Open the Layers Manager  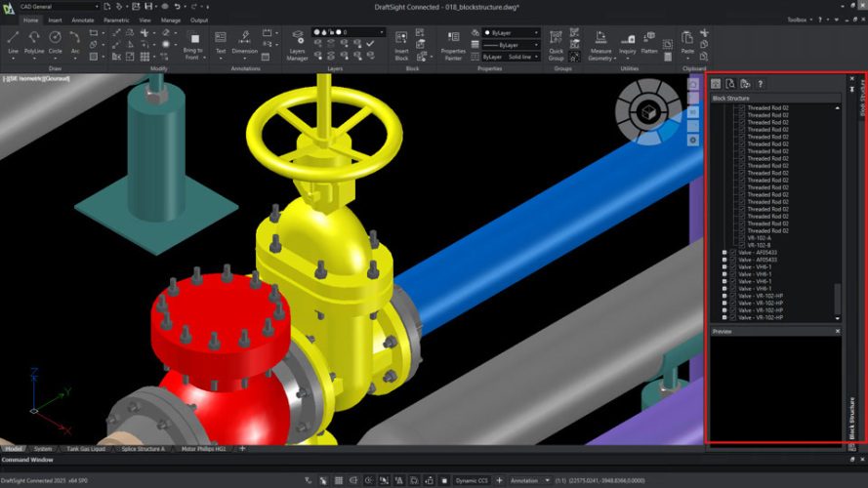click(297, 45)
